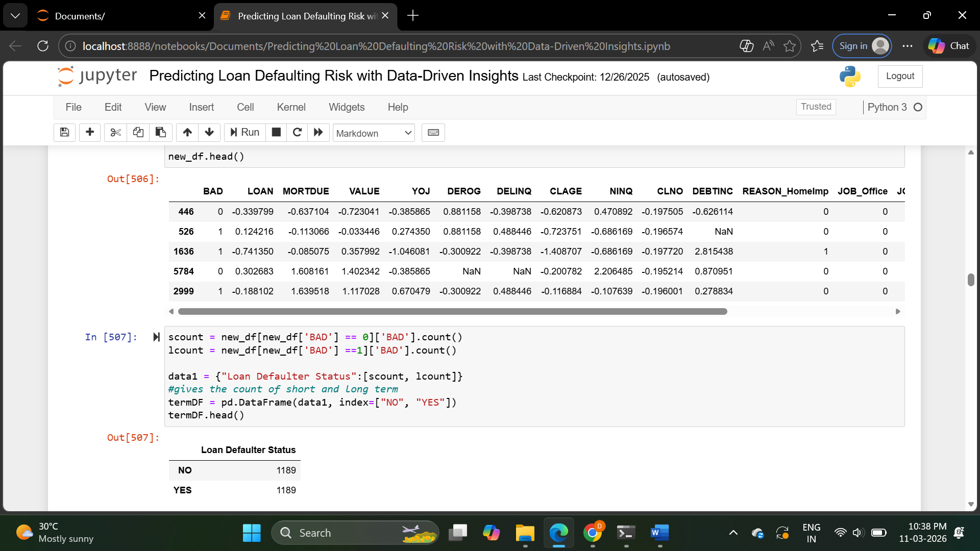Click the BAD column header
This screenshot has width=980, height=551.
(213, 191)
